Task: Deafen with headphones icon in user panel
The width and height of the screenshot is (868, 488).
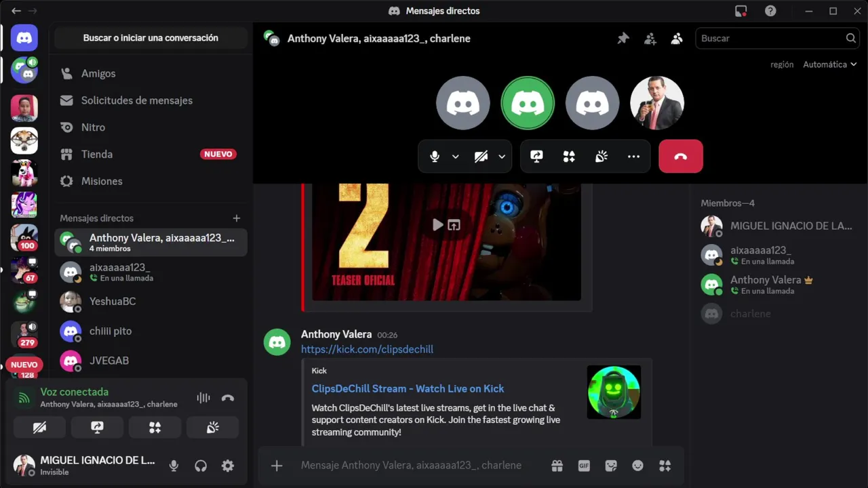Action: (201, 466)
